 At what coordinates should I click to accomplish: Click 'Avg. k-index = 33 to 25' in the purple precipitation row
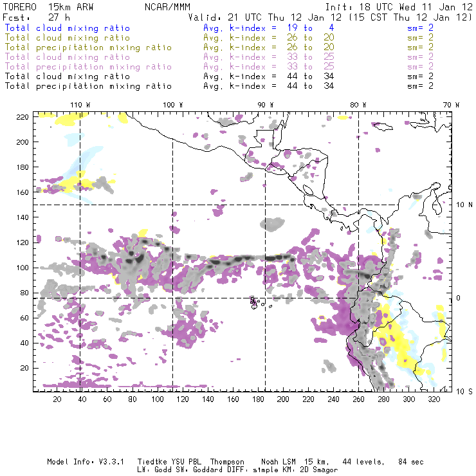click(269, 66)
